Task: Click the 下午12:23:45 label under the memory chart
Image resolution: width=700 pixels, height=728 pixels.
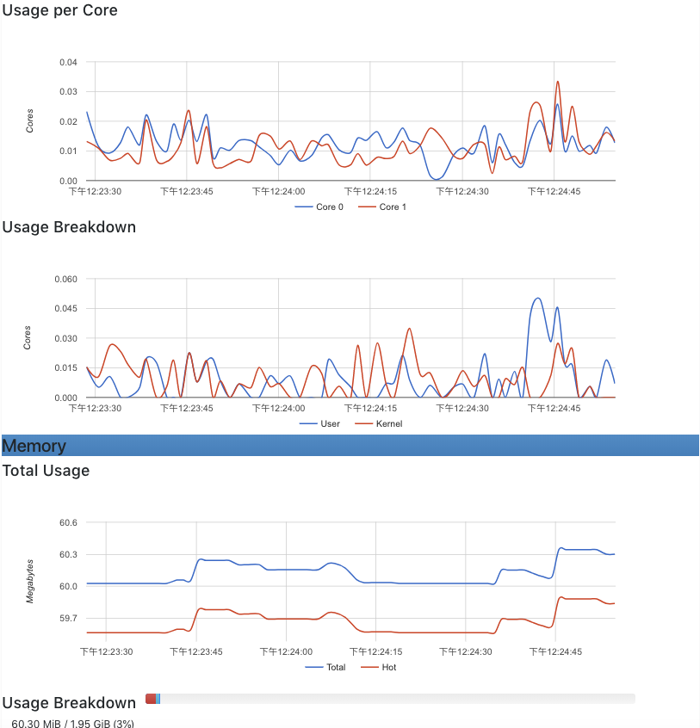Action: point(196,652)
